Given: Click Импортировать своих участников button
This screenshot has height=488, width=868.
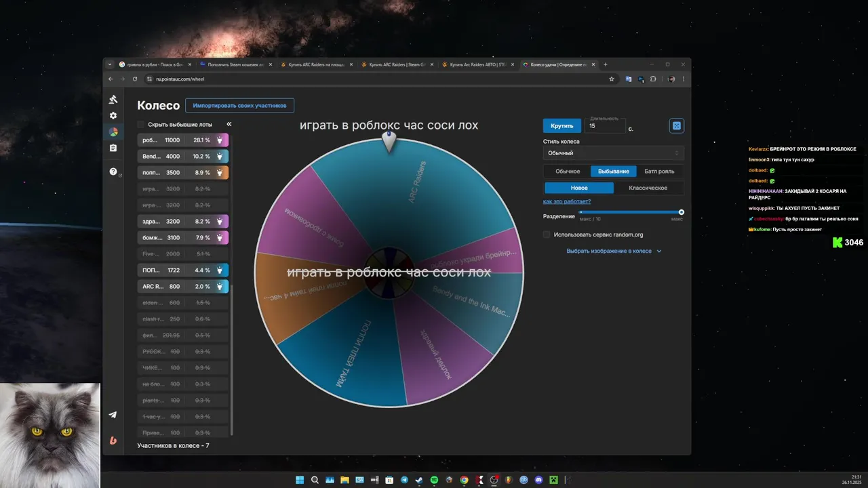Looking at the screenshot, I should [239, 106].
